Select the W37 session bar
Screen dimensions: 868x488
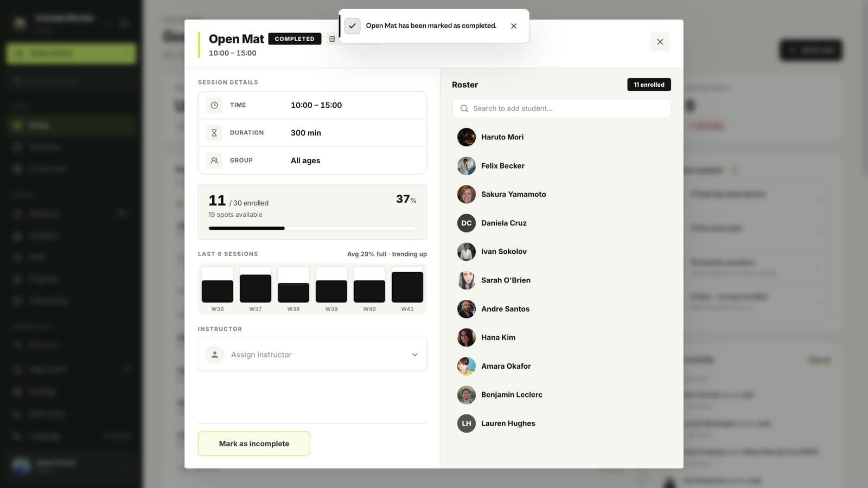pyautogui.click(x=256, y=285)
